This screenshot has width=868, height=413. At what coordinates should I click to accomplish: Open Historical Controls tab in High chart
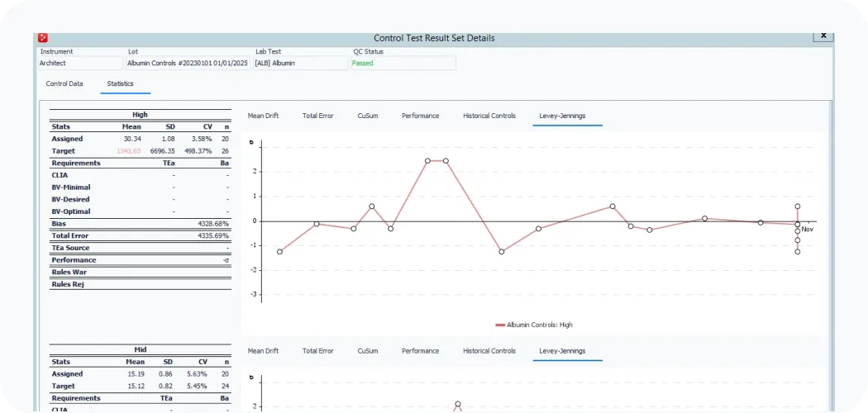489,116
